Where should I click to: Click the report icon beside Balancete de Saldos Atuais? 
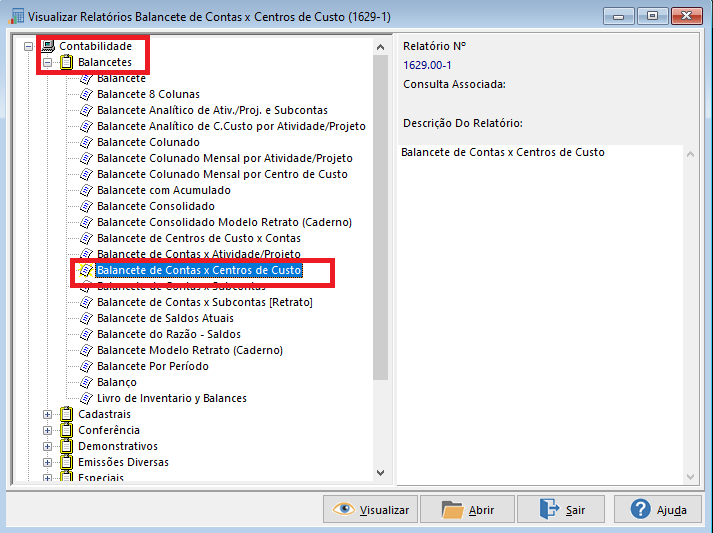tap(86, 318)
